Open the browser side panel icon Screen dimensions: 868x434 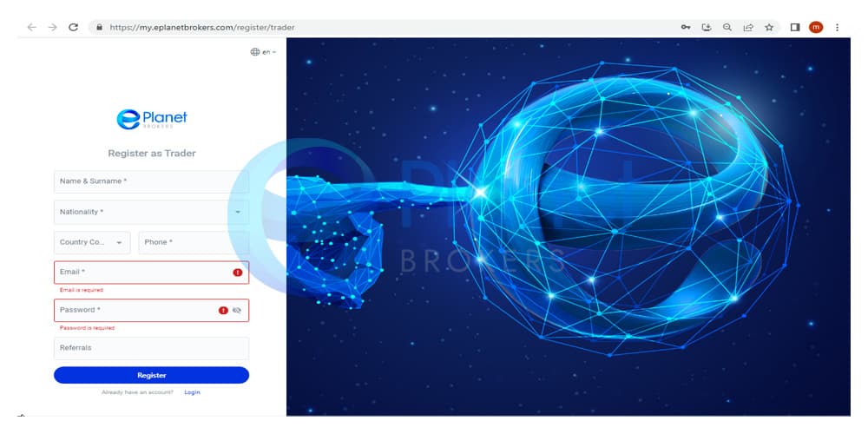pyautogui.click(x=795, y=27)
